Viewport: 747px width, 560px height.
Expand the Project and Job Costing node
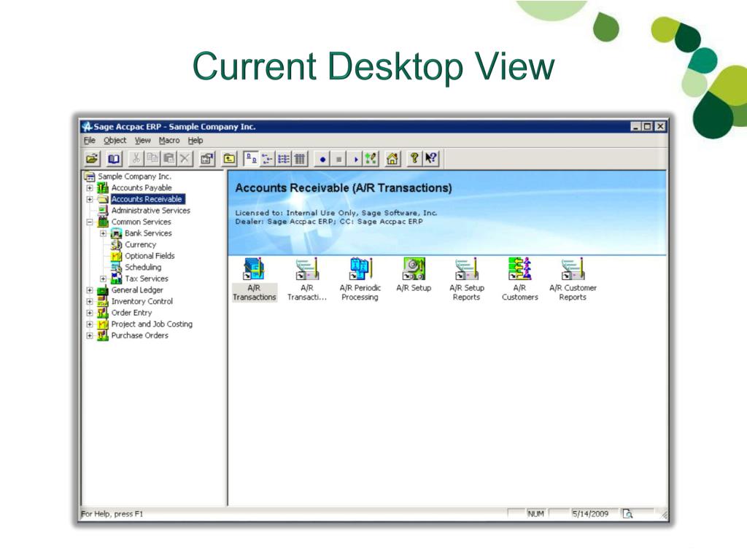point(90,324)
